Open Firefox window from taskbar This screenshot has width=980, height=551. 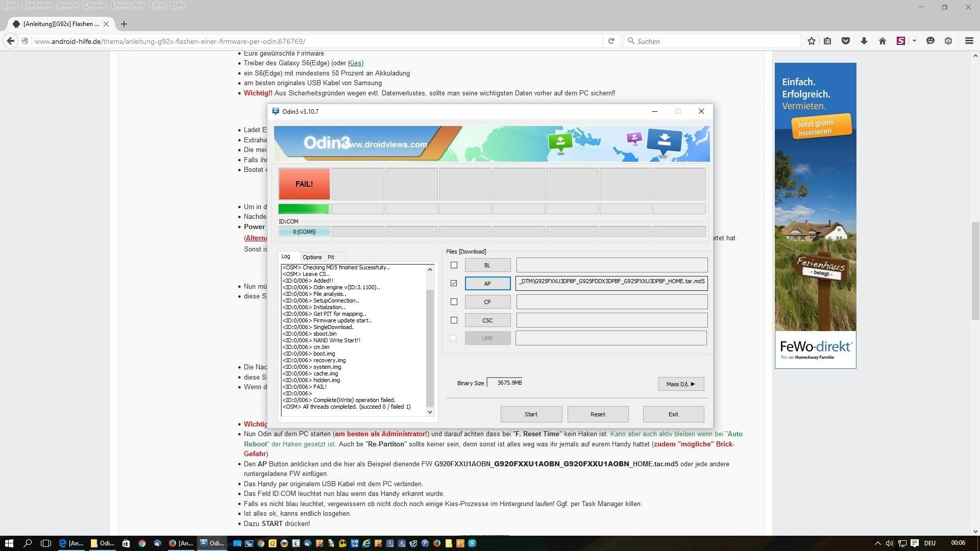tap(181, 543)
